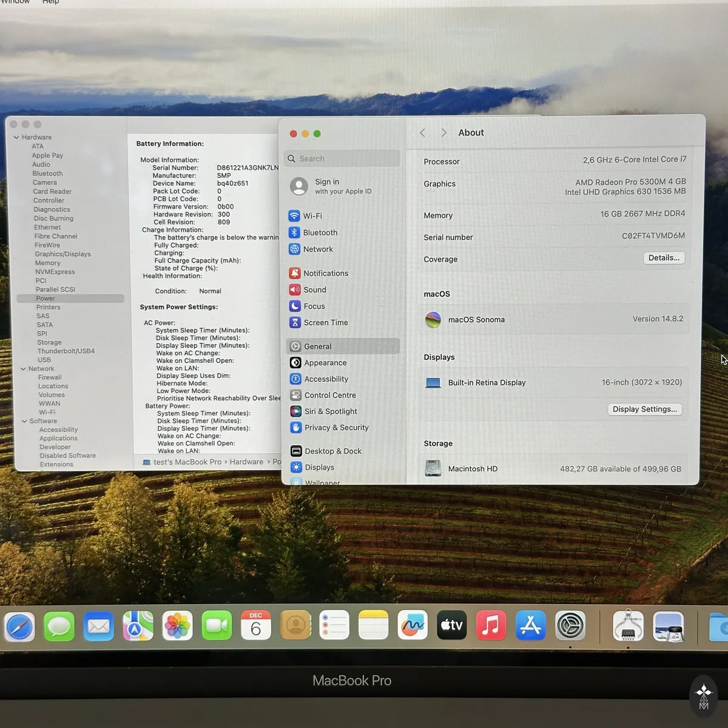Open Maps from the Dock
The width and height of the screenshot is (728, 728).
[138, 626]
